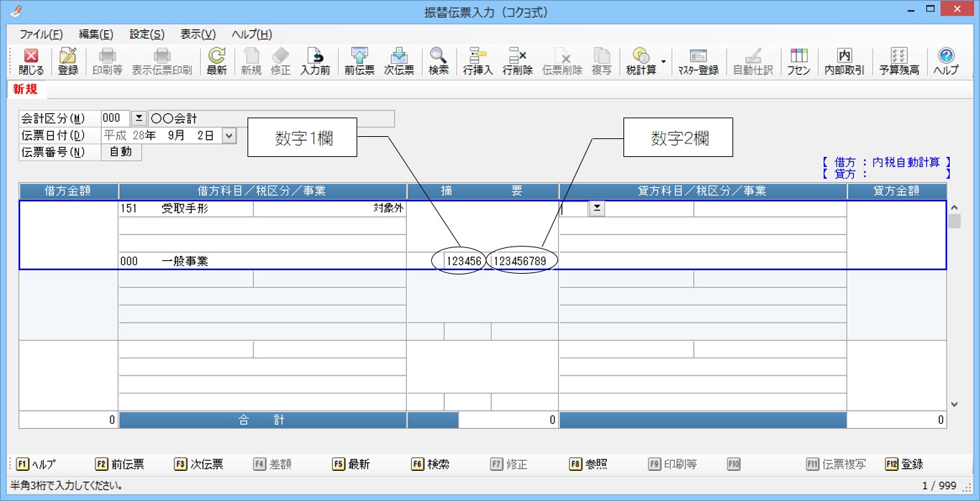The width and height of the screenshot is (980, 501).
Task: Open 予算残高 budget balance tool
Action: point(899,62)
